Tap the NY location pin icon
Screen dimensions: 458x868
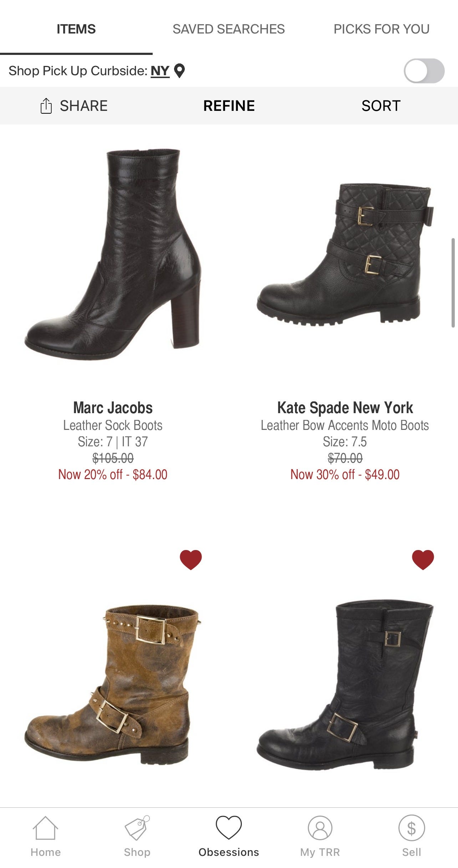click(179, 71)
